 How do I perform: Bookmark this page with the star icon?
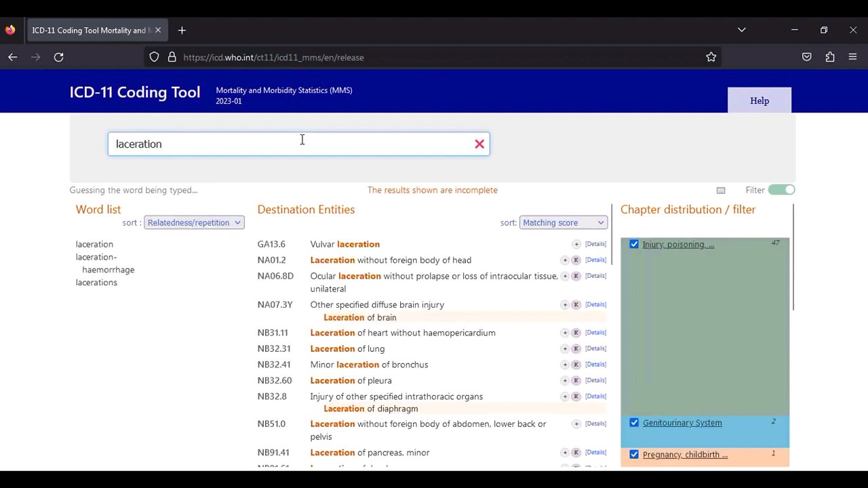pos(711,58)
